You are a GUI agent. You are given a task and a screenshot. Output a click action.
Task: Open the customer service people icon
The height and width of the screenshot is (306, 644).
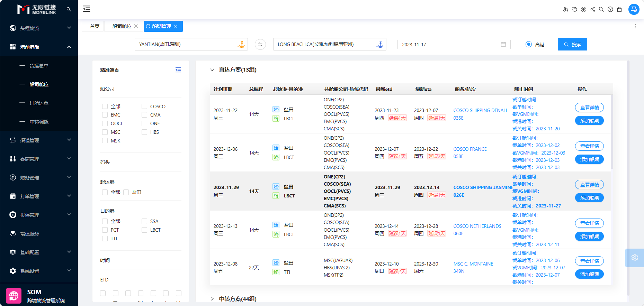(x=566, y=9)
